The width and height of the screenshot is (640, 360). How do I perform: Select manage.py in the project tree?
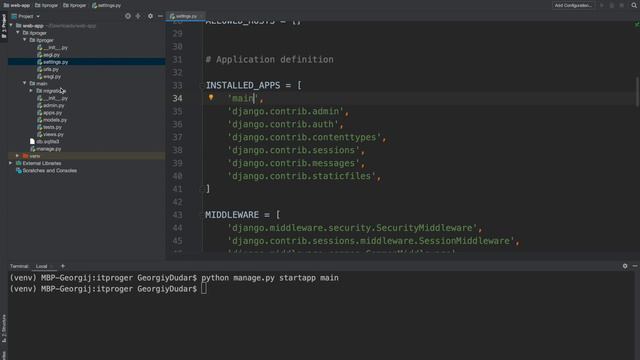pos(45,149)
